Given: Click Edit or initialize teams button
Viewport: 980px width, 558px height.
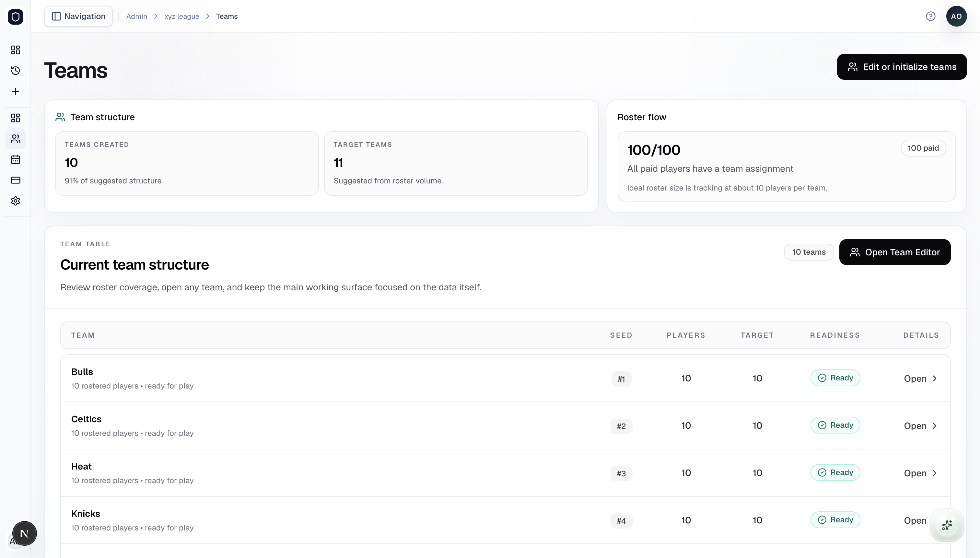Looking at the screenshot, I should [902, 67].
